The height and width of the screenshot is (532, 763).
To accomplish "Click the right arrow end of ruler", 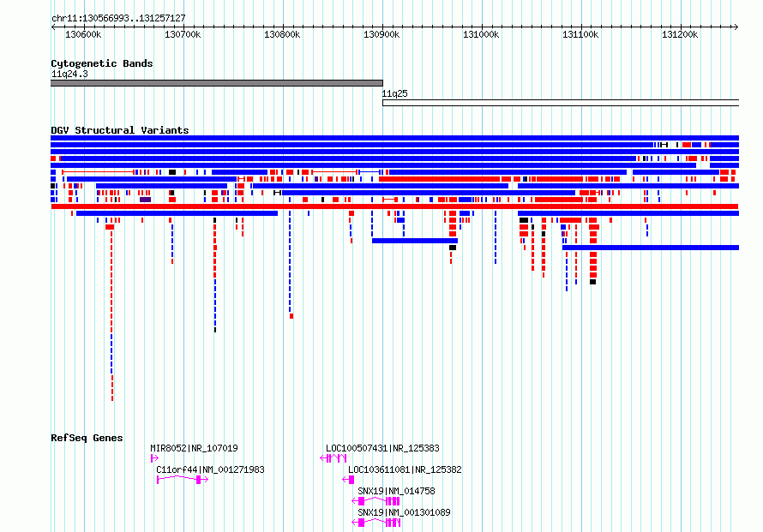I will tap(736, 27).
